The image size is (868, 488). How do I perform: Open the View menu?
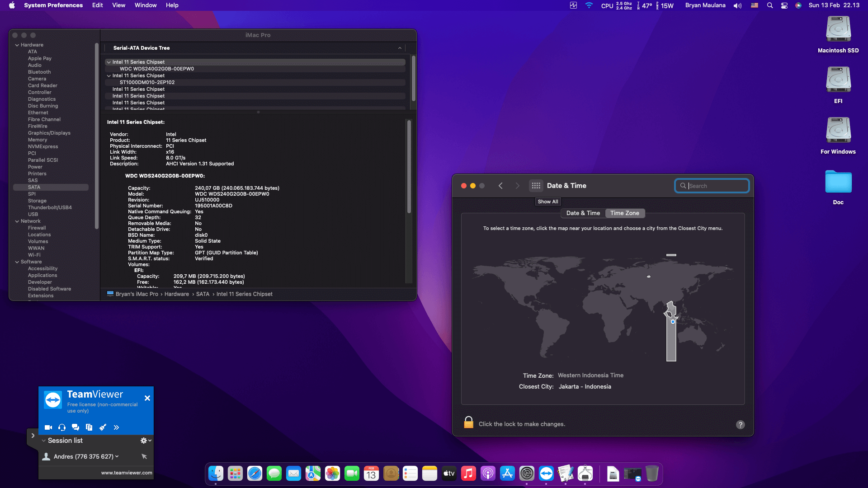(118, 5)
